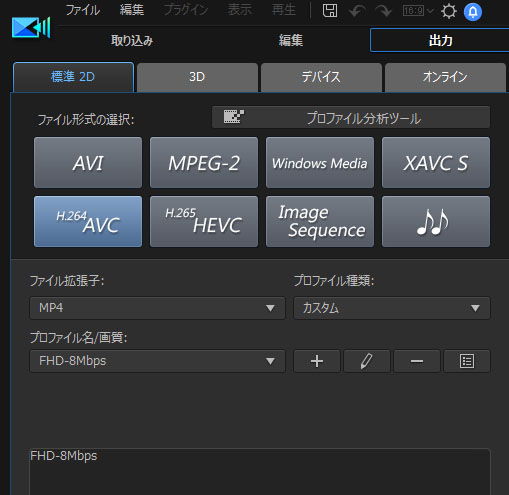
Task: Select the XAVC S file format
Action: tap(436, 163)
